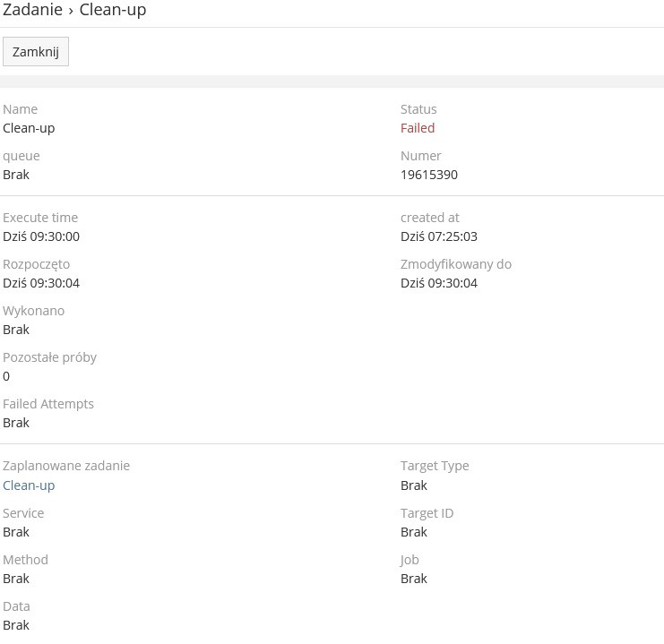
Task: Click the Brak value under Service
Action: pyautogui.click(x=16, y=532)
